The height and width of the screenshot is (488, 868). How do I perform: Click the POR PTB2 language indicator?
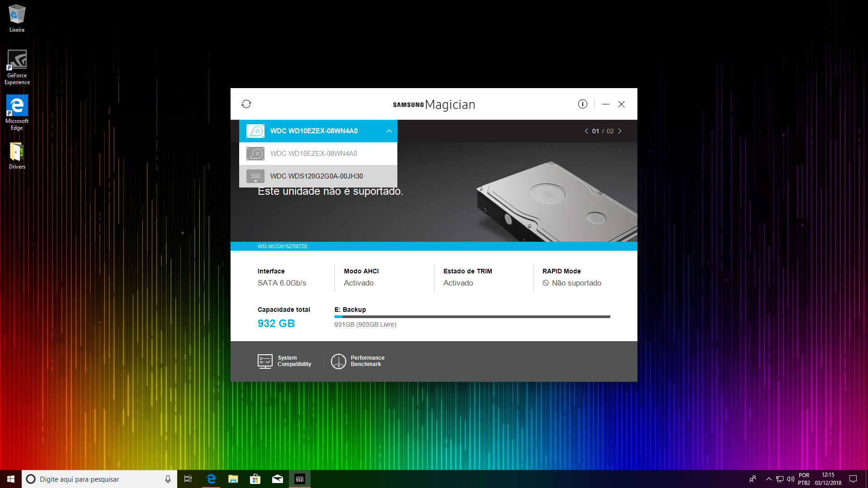[x=804, y=479]
